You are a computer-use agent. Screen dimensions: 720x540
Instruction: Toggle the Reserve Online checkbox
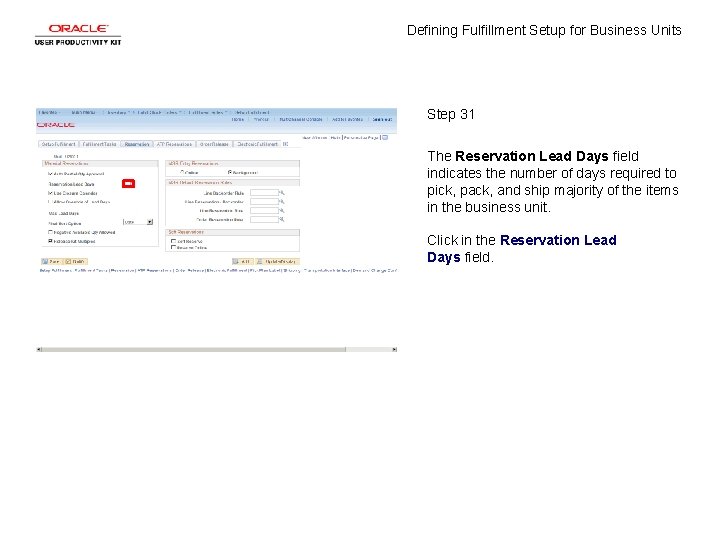[173, 247]
